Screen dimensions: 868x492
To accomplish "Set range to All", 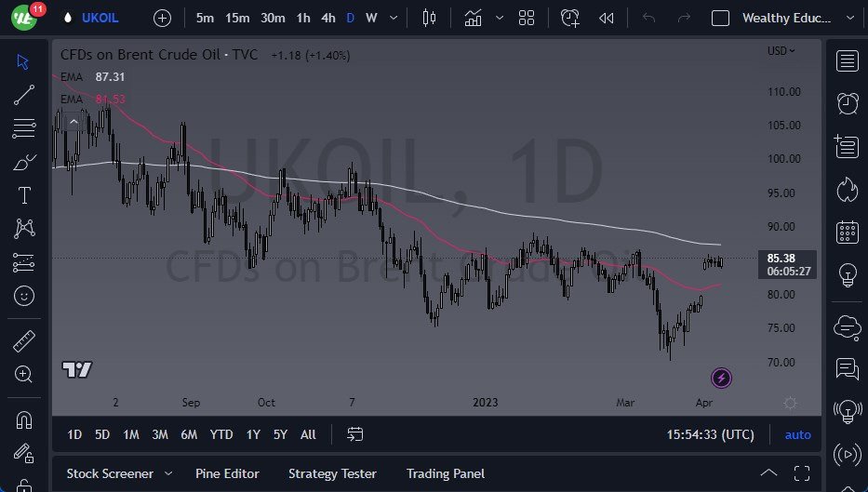I will [x=308, y=434].
